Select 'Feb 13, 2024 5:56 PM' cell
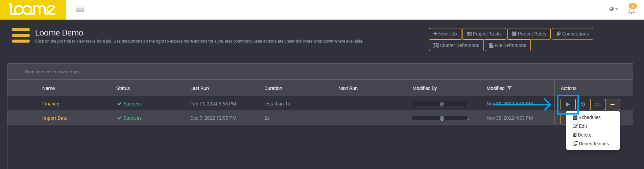Screen dimensions: 644x169 coord(213,104)
